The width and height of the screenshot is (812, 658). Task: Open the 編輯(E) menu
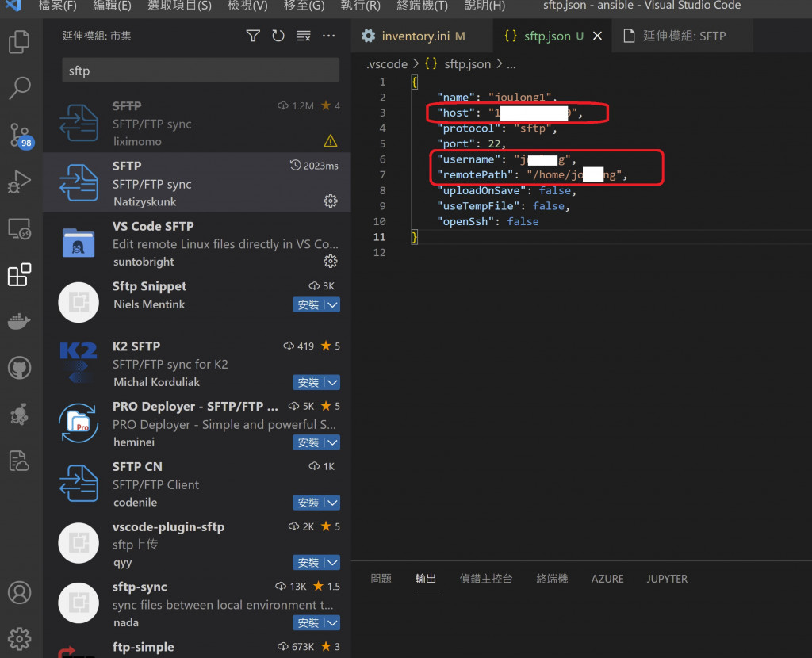tap(112, 6)
